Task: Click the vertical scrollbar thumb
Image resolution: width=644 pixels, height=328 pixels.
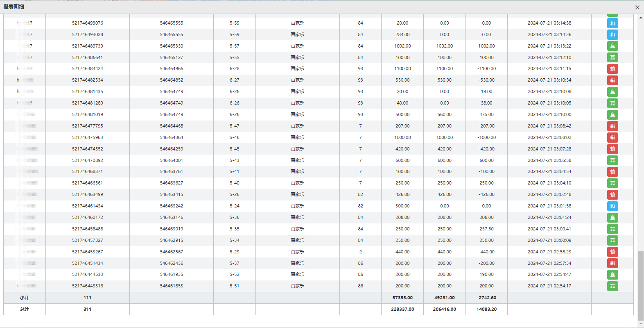Action: 641,285
